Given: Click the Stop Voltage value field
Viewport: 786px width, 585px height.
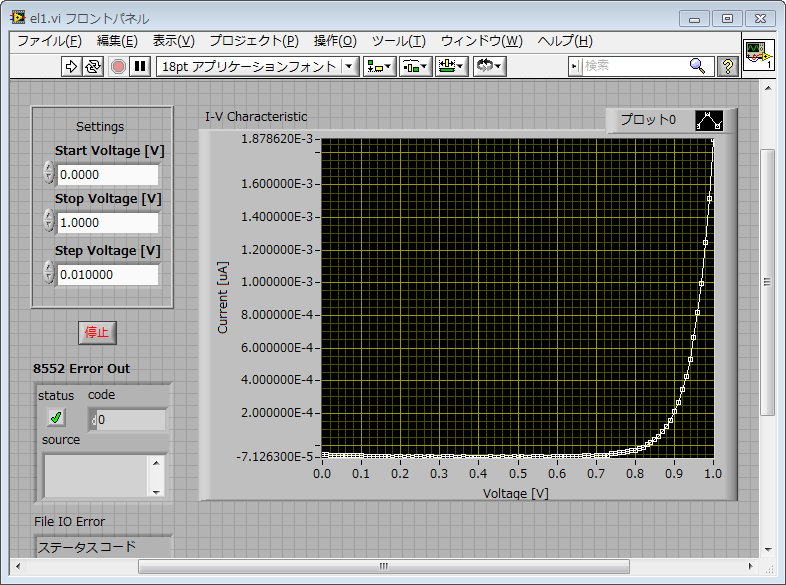Looking at the screenshot, I should tap(108, 223).
